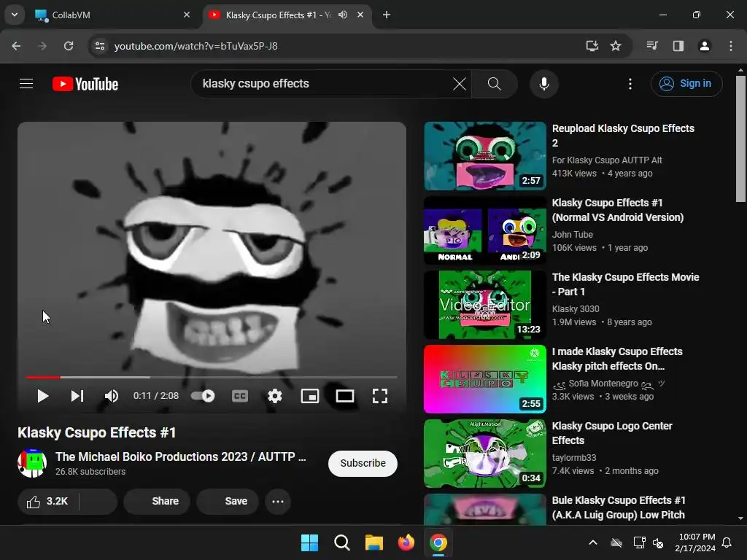Toggle Chrome side panel
The image size is (747, 560).
point(678,46)
